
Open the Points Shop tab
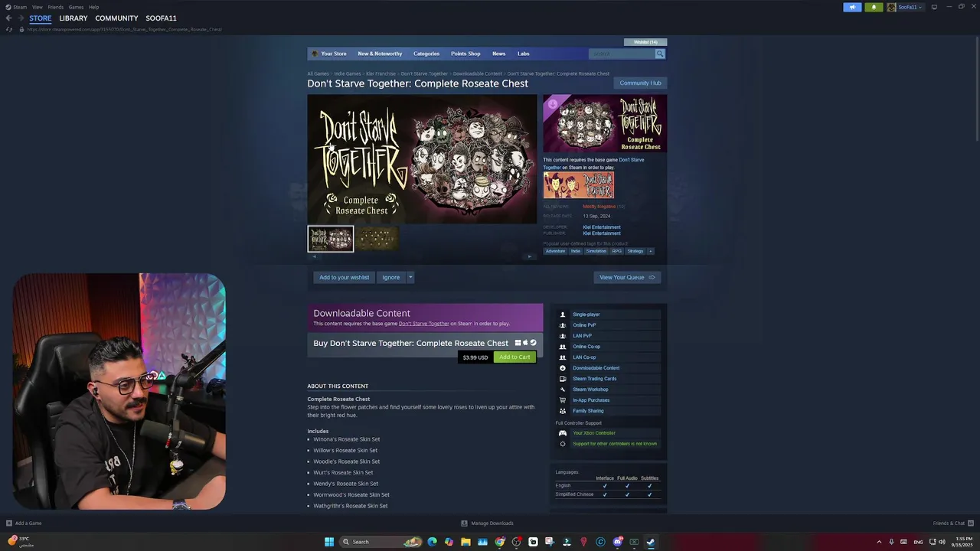click(x=465, y=54)
